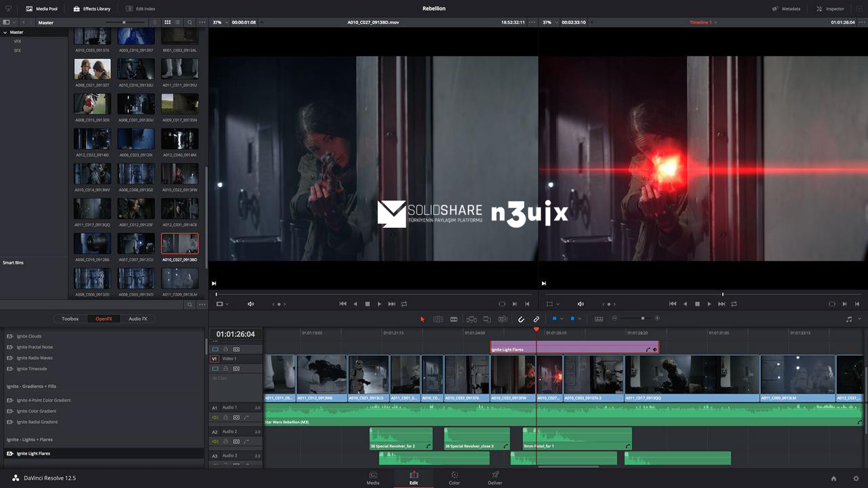Open the timeline view options icon
The height and width of the screenshot is (488, 868).
coord(599,319)
